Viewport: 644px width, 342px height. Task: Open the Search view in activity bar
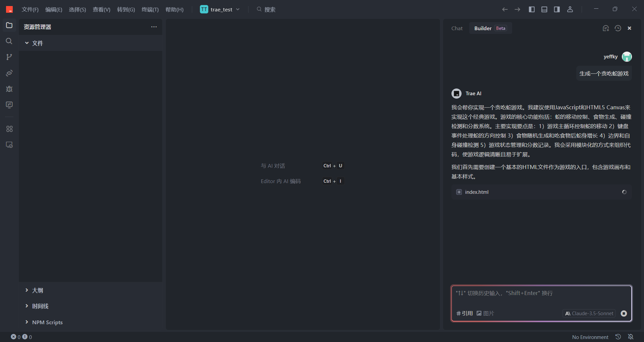[9, 41]
